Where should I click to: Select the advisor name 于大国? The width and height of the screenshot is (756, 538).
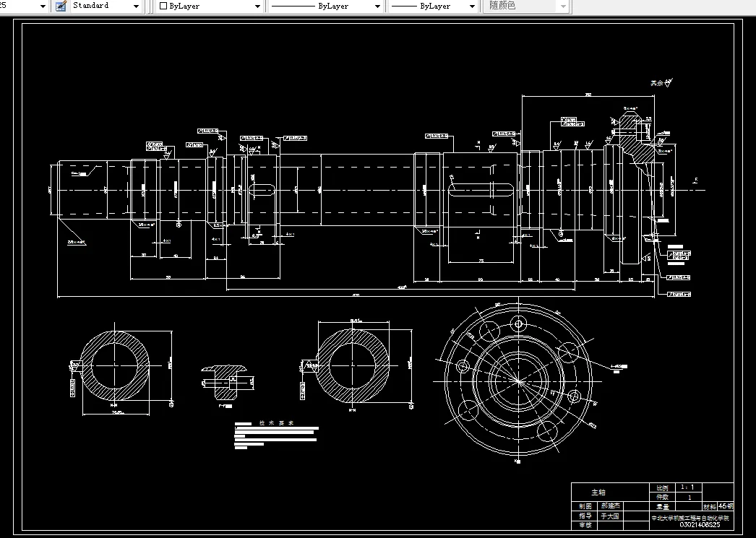(610, 516)
